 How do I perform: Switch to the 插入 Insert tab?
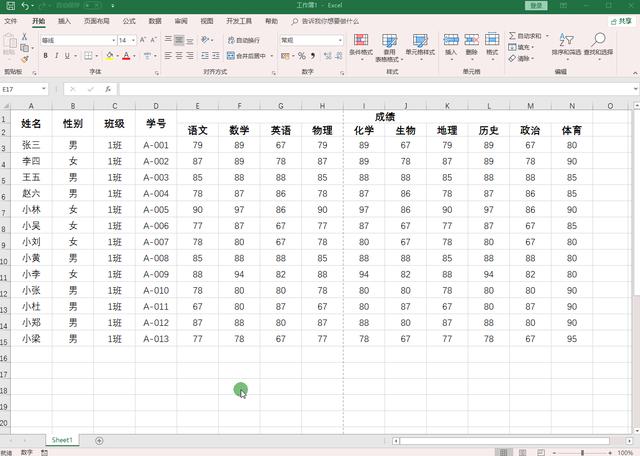tap(64, 21)
